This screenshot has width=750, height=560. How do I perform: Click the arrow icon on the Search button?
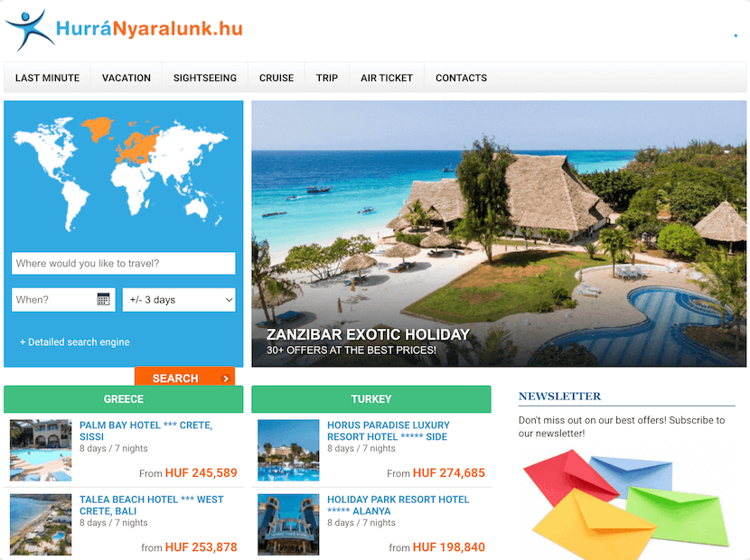point(226,378)
